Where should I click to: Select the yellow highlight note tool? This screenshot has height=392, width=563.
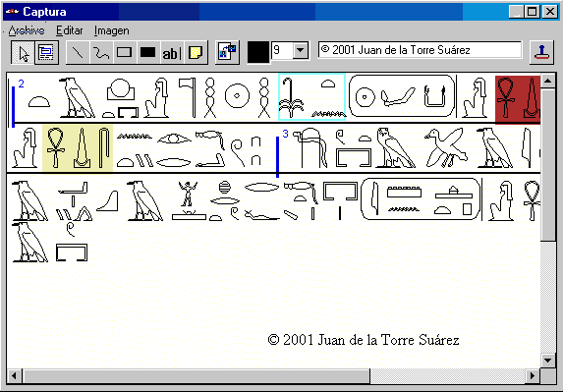196,53
